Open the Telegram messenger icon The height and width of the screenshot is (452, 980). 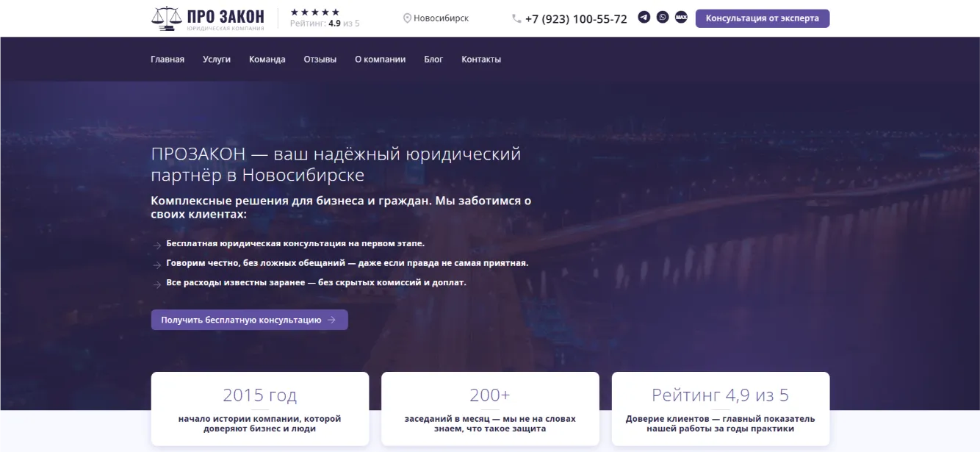[x=644, y=18]
